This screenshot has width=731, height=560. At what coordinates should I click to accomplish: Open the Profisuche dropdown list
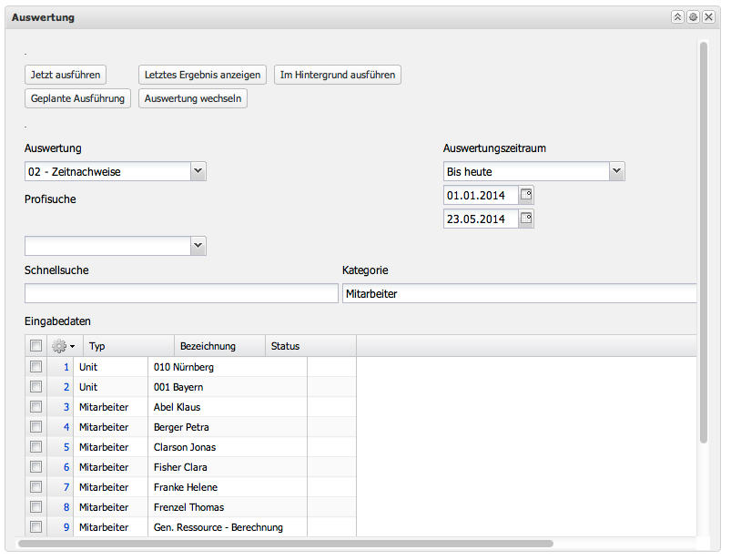coord(198,246)
